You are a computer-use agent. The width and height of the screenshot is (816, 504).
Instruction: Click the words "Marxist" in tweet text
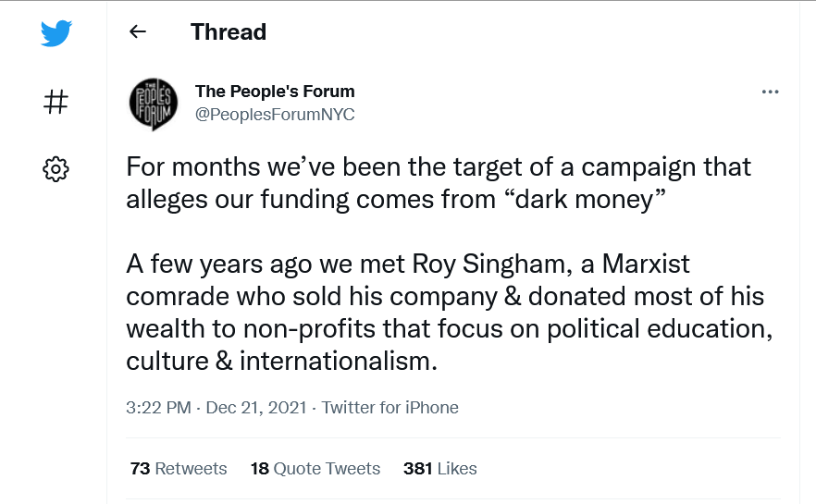click(633, 265)
